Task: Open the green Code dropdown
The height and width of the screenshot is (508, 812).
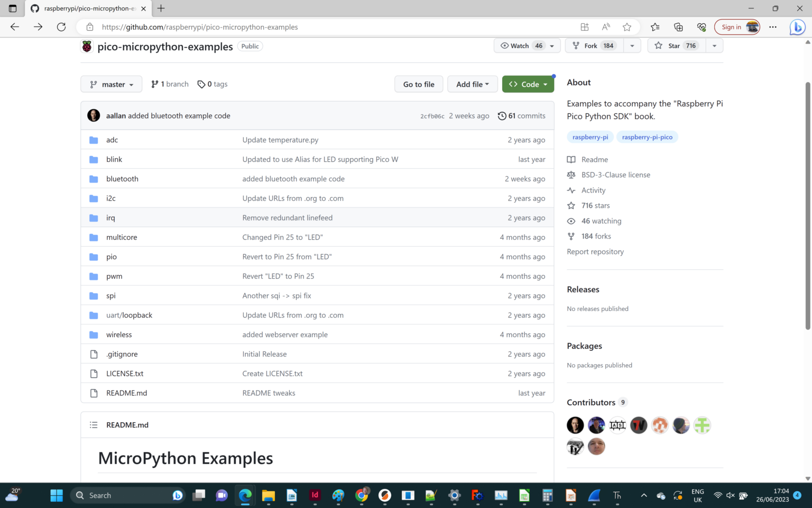Action: pyautogui.click(x=528, y=84)
